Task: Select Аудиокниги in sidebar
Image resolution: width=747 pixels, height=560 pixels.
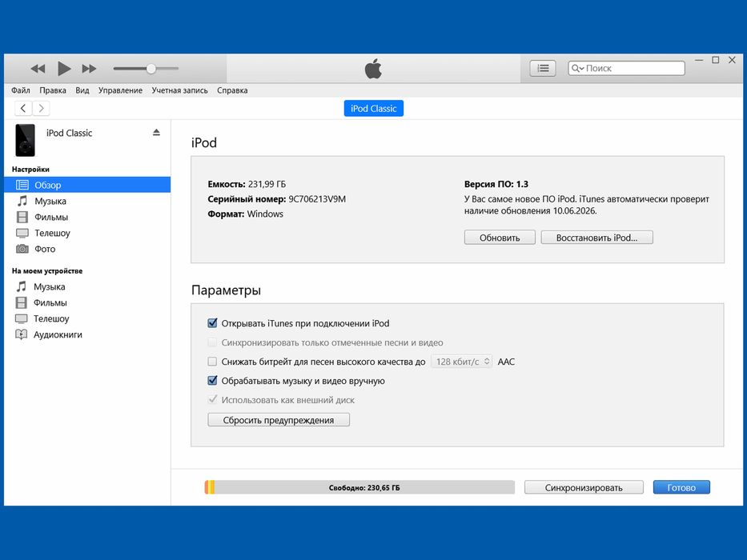Action: pyautogui.click(x=87, y=334)
